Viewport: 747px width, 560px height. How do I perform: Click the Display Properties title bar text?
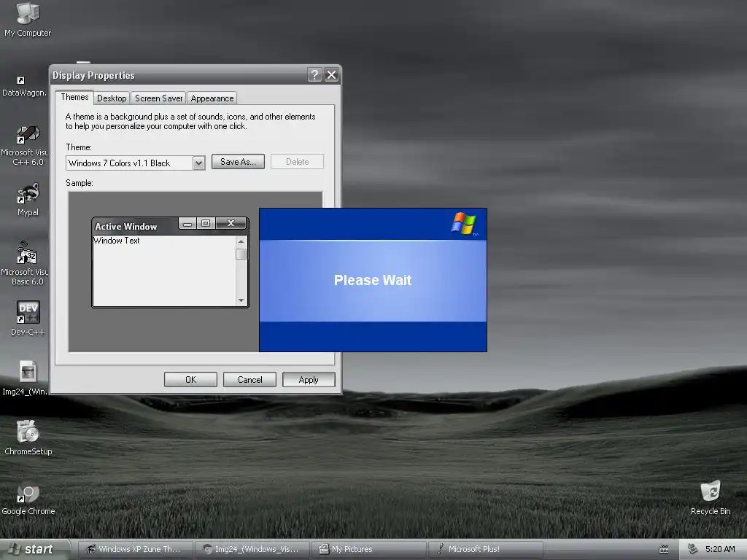[93, 75]
